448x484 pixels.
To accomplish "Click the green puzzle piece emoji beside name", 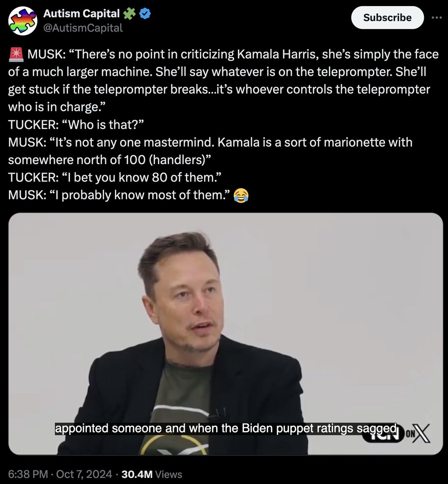I will pyautogui.click(x=130, y=14).
